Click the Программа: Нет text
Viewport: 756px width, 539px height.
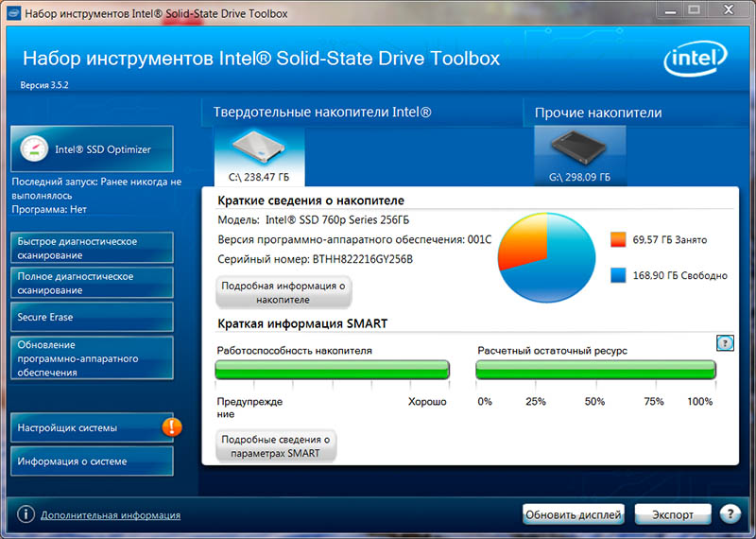pos(49,209)
